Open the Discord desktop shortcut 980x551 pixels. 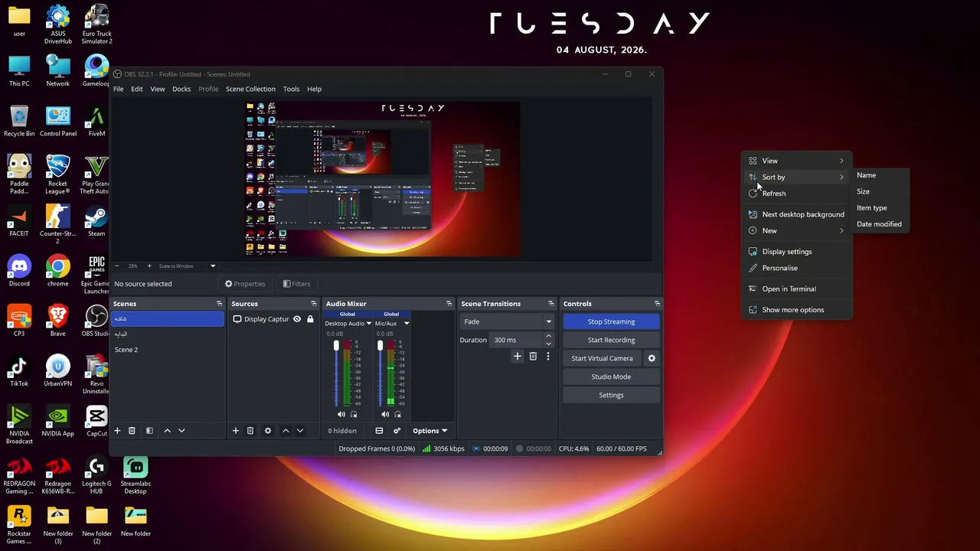(x=19, y=272)
